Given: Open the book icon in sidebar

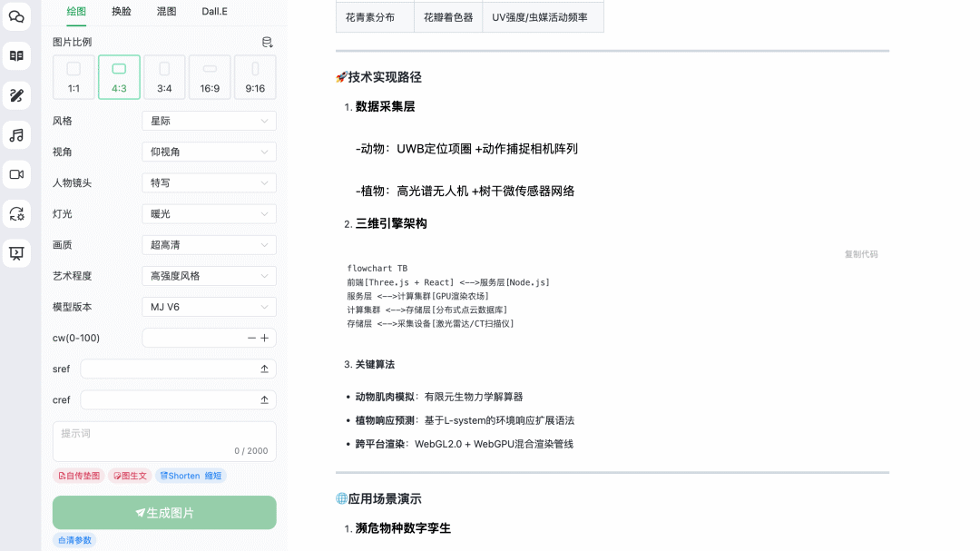Looking at the screenshot, I should (16, 56).
